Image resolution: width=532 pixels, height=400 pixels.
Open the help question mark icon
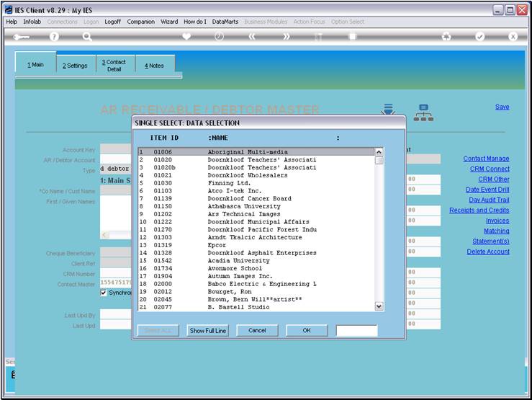point(54,36)
